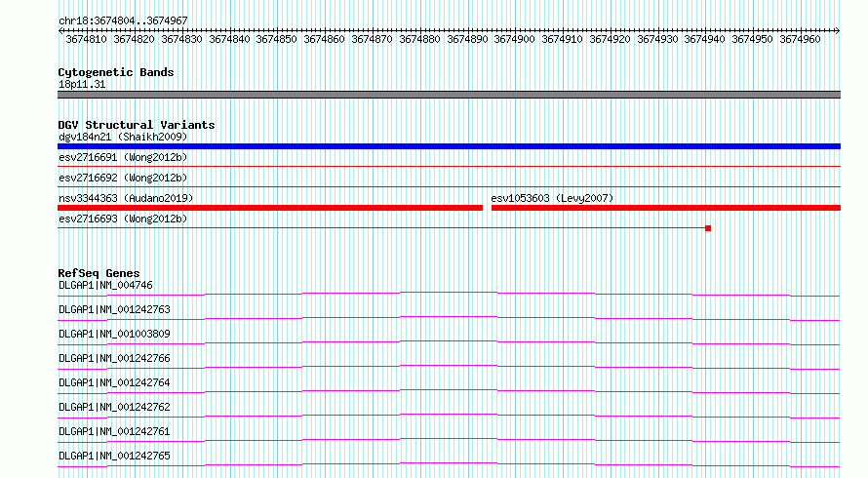Image resolution: width=868 pixels, height=478 pixels.
Task: Select ruler position 3674900
Action: click(514, 39)
